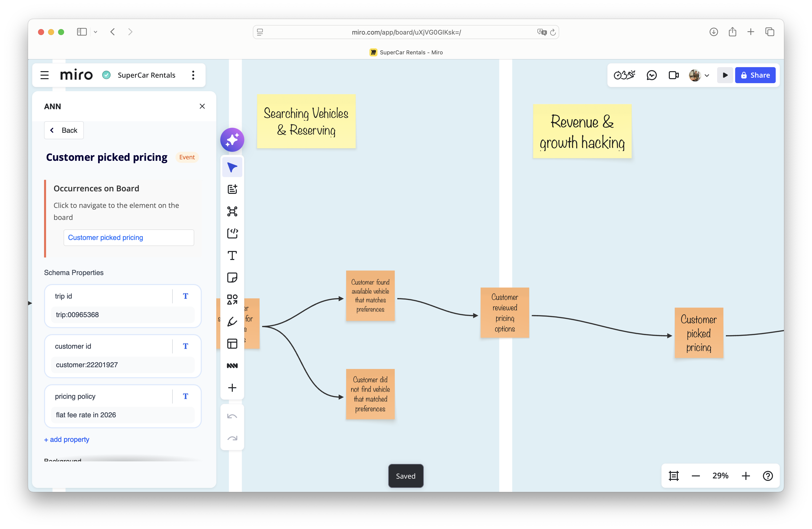Open Miro AI sparkle assistant
The width and height of the screenshot is (812, 529).
pos(232,140)
